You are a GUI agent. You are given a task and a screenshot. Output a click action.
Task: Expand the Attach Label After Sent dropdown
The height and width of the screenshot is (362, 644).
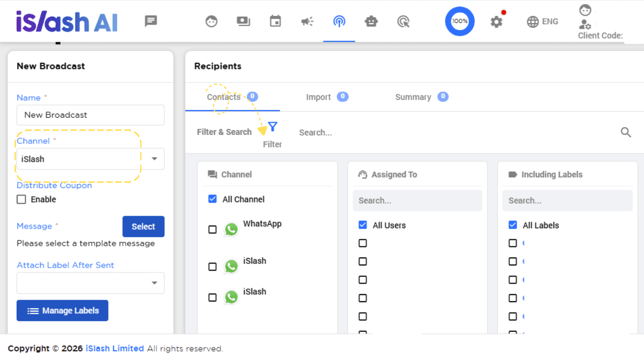point(91,283)
